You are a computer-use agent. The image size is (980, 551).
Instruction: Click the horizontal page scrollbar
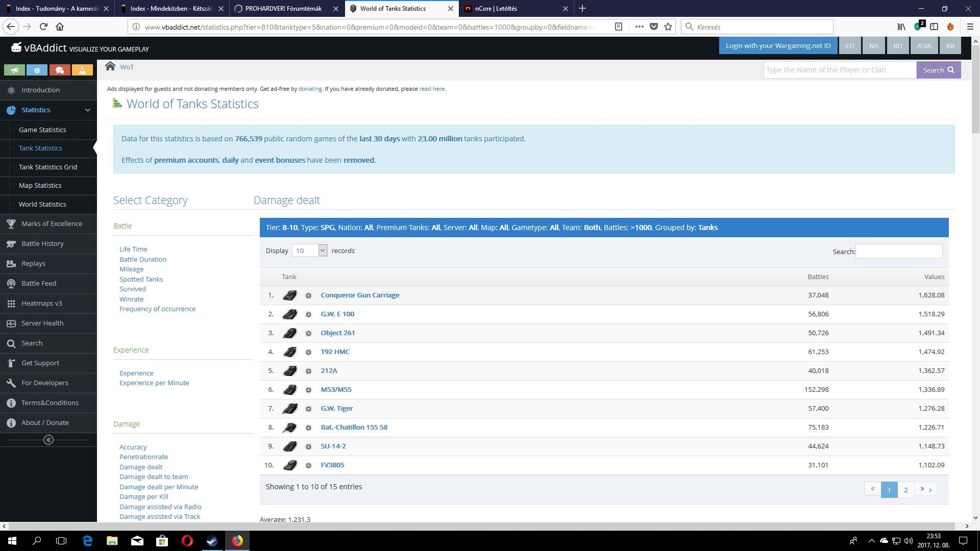[x=482, y=526]
